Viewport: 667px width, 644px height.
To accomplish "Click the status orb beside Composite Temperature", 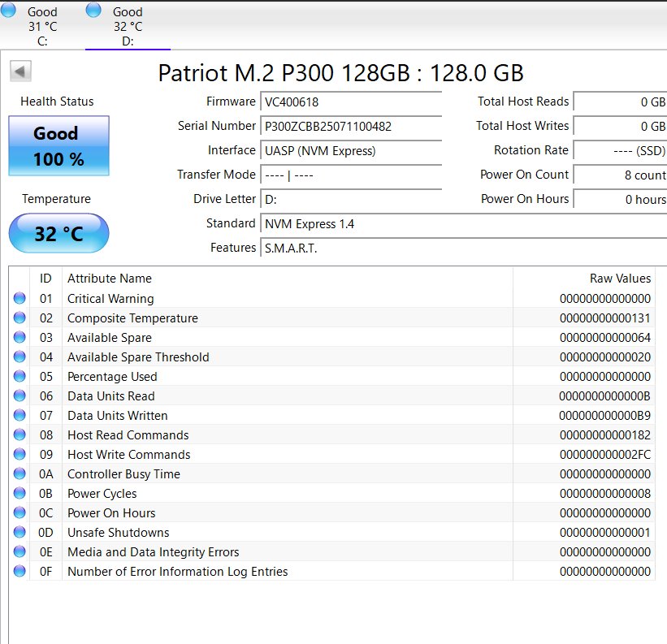I will tap(19, 318).
